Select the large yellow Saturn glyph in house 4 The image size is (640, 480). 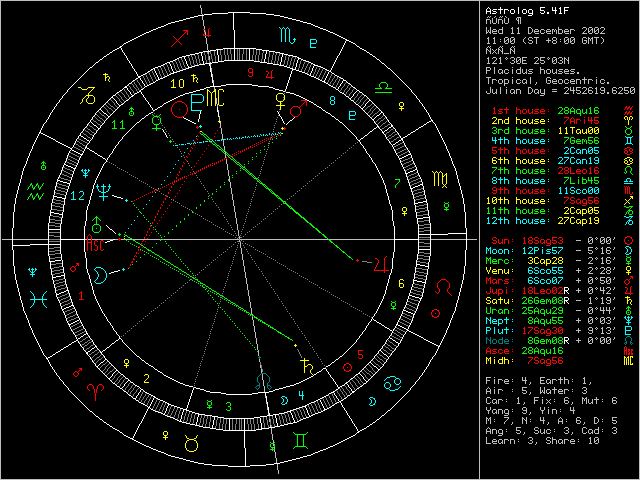pyautogui.click(x=307, y=366)
